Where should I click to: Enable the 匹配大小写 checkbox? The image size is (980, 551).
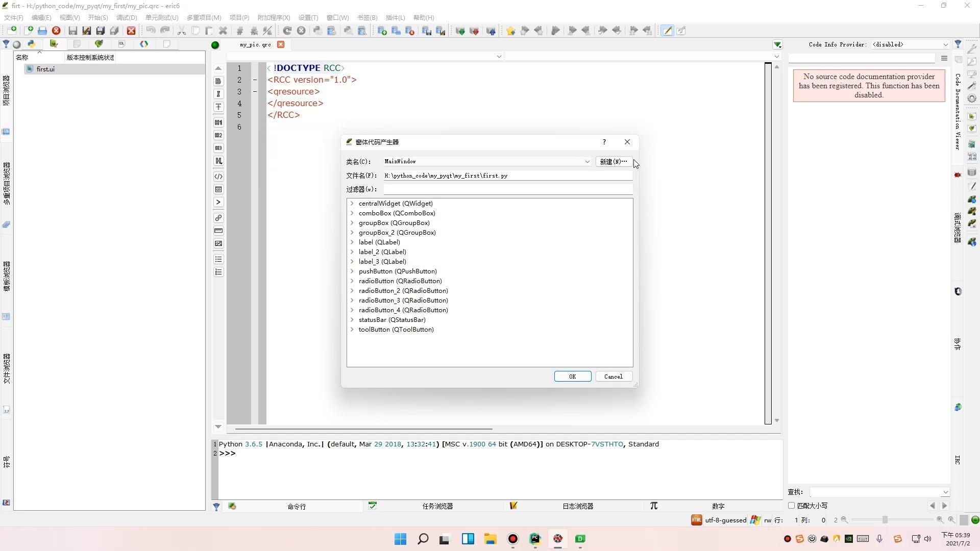[792, 506]
